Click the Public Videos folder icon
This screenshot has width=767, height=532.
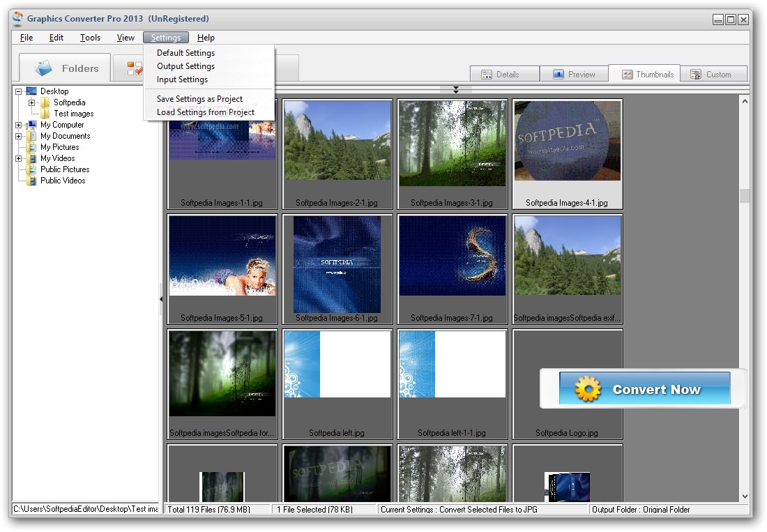tap(31, 181)
